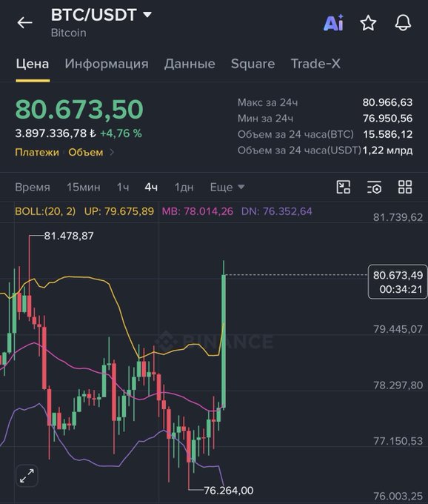This screenshot has height=504, width=428.
Task: Select the 1ч timeframe
Action: pyautogui.click(x=123, y=187)
